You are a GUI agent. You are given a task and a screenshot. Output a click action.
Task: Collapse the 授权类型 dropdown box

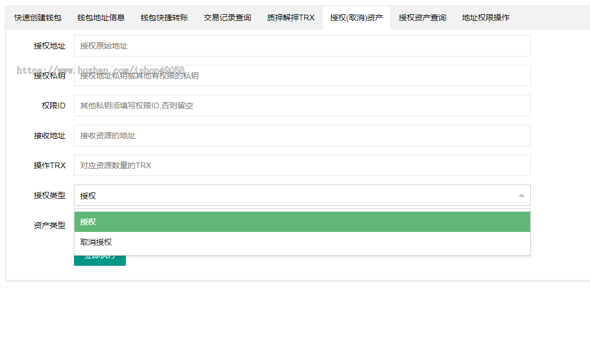(302, 195)
